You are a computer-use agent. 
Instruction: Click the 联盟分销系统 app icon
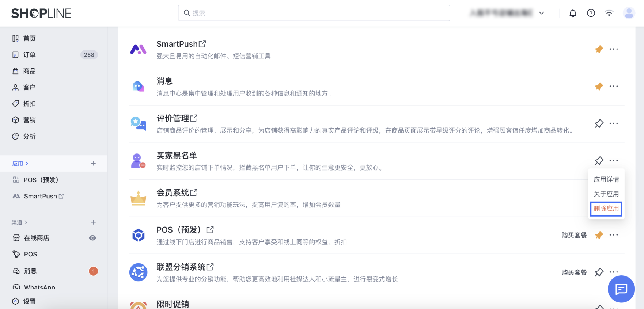tap(138, 272)
